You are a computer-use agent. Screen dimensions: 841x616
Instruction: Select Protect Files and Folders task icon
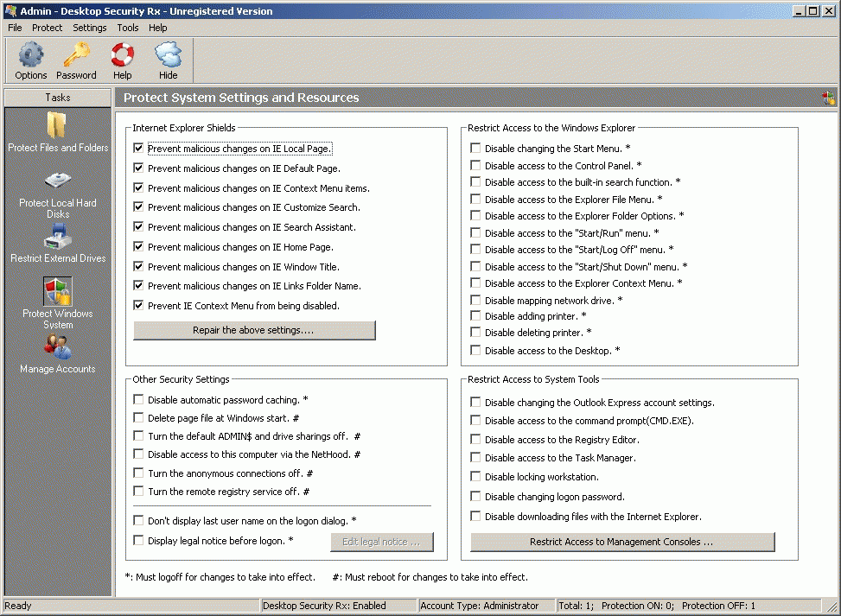coord(57,124)
